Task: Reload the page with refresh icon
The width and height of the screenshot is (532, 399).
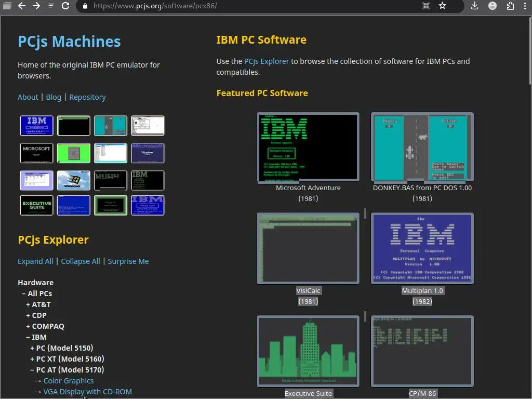Action: pyautogui.click(x=65, y=6)
